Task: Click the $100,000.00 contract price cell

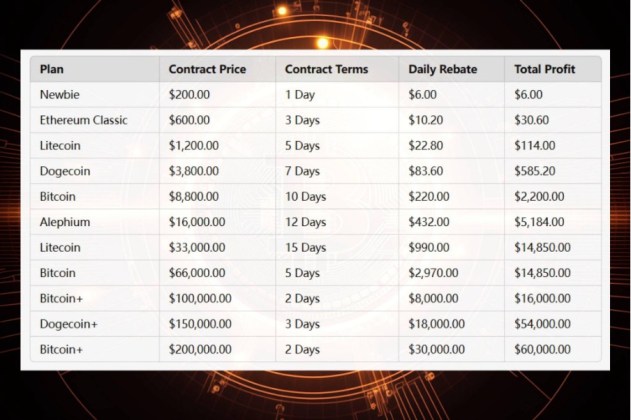Action: 200,298
